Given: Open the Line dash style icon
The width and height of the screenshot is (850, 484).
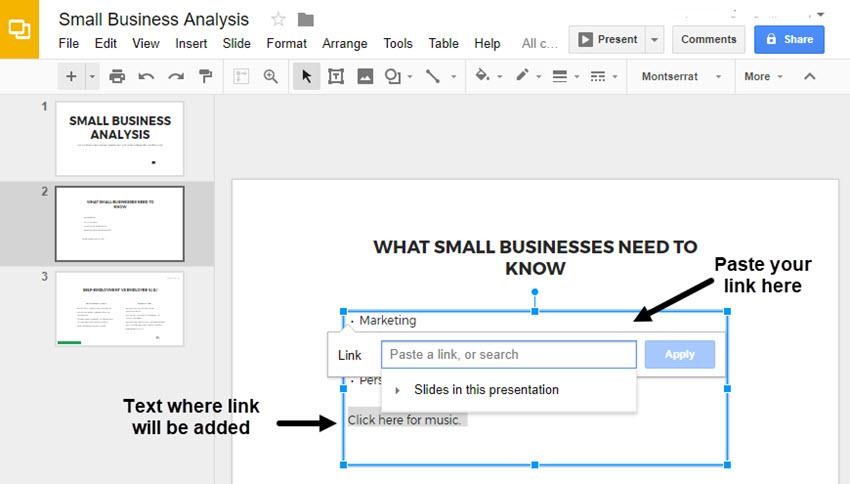Looking at the screenshot, I should [x=597, y=76].
